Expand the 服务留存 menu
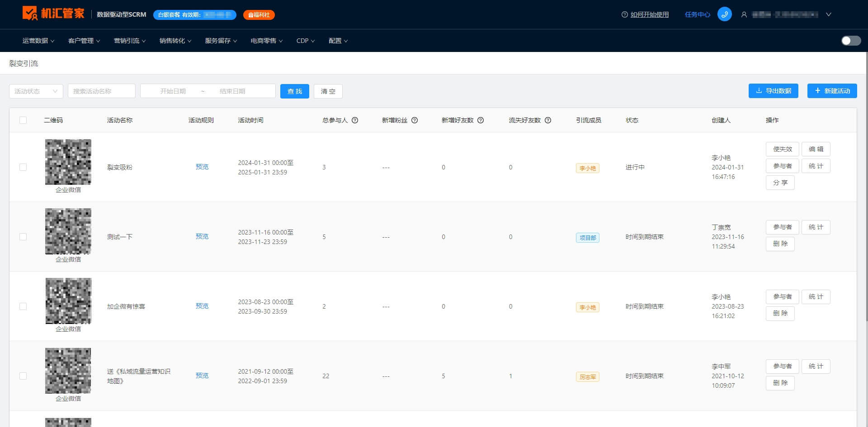This screenshot has height=427, width=868. [x=221, y=41]
